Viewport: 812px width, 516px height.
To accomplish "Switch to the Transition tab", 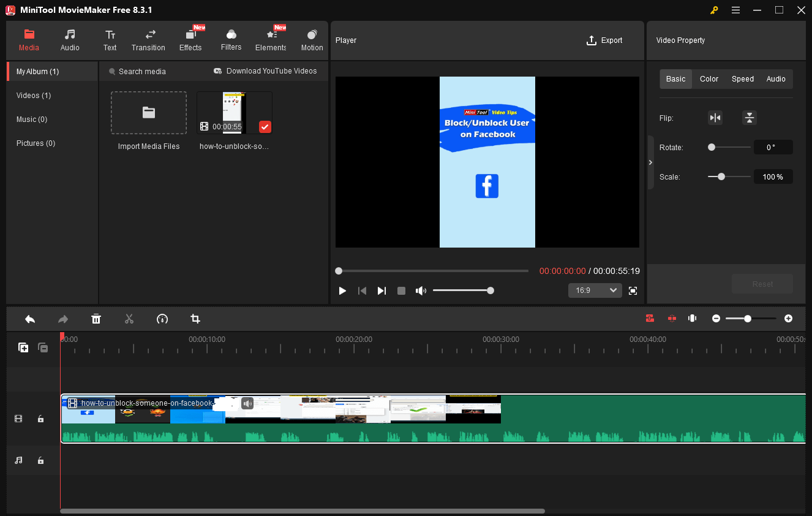I will tap(148, 40).
